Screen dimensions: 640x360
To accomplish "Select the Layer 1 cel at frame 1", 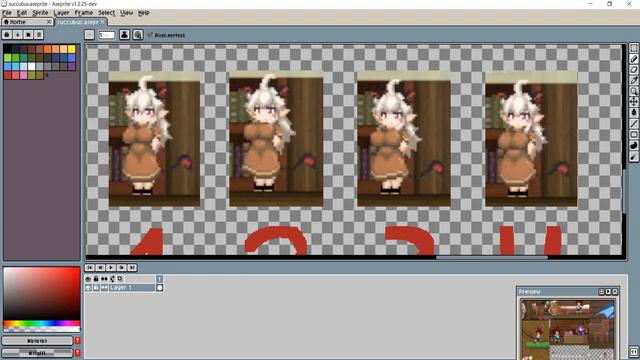I will (160, 288).
